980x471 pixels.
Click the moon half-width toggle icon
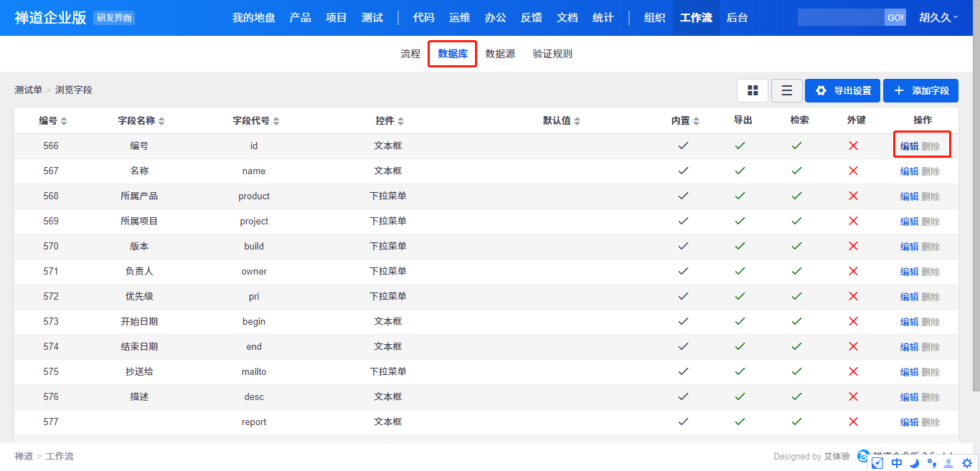915,463
